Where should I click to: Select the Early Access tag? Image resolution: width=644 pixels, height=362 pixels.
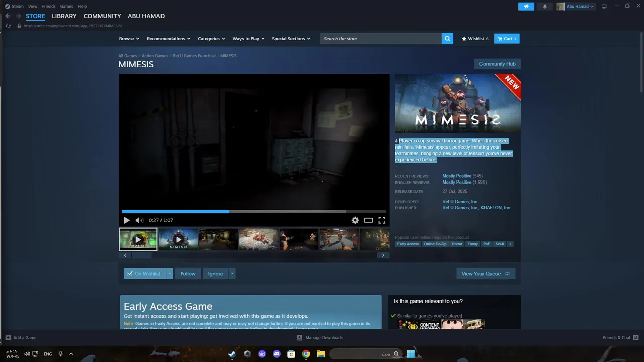[x=408, y=244]
